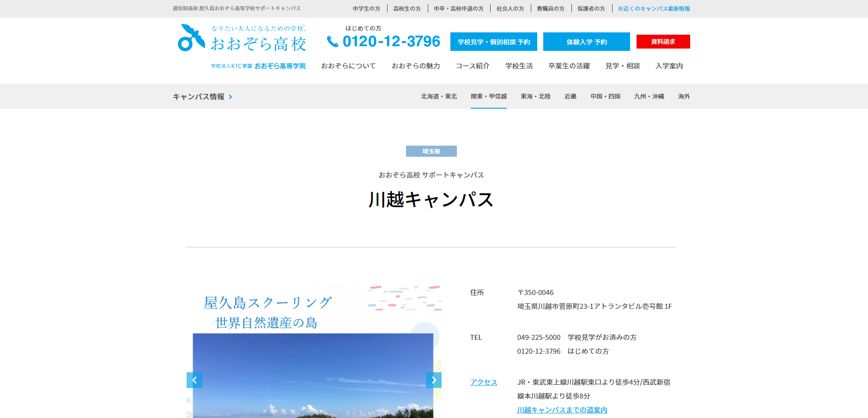The width and height of the screenshot is (868, 418).
Task: Open the 入学案内 menu item
Action: coord(669,66)
